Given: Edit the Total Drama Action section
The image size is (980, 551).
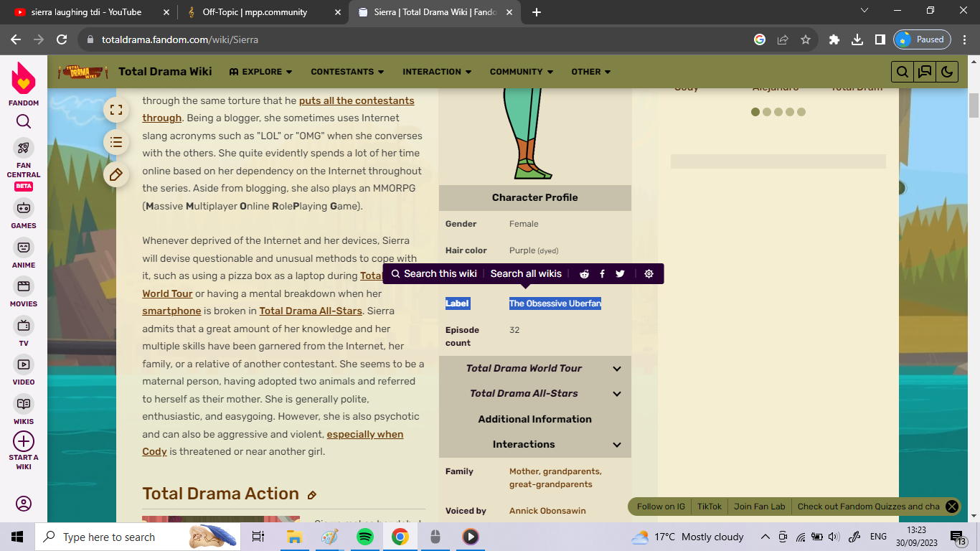Looking at the screenshot, I should [x=312, y=495].
